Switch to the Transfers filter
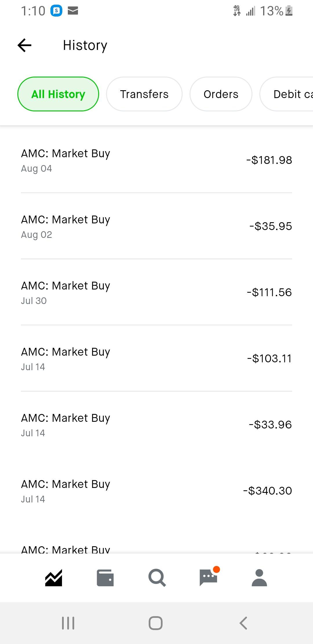Screen dimensions: 313x644 coord(144,94)
